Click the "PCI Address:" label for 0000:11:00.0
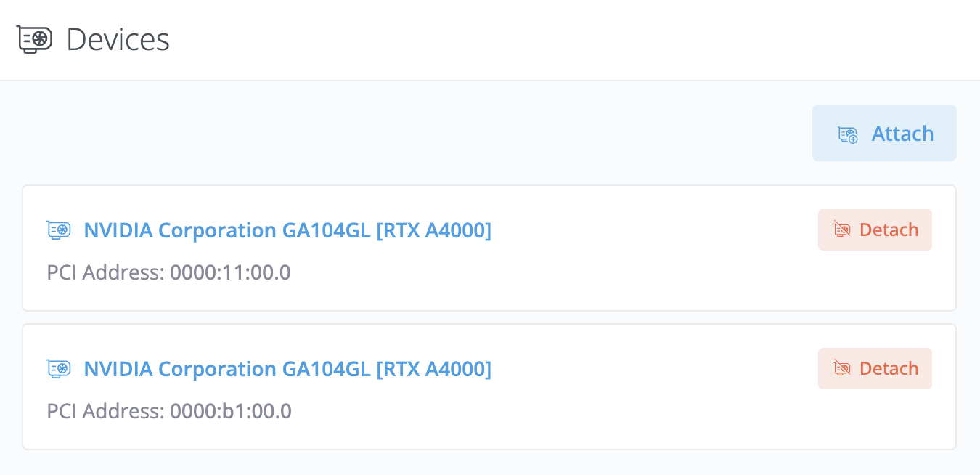This screenshot has width=980, height=475. pyautogui.click(x=105, y=272)
